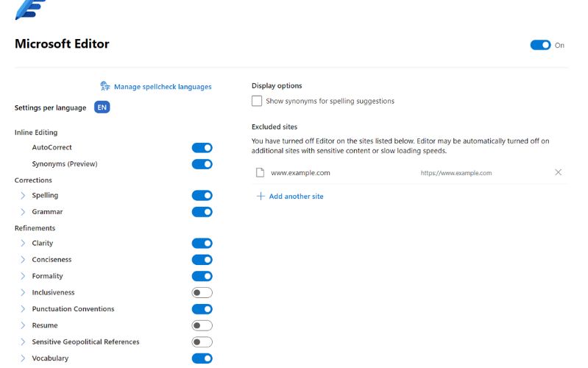Turn on the Resume toggle
The image size is (588, 368).
click(x=202, y=325)
